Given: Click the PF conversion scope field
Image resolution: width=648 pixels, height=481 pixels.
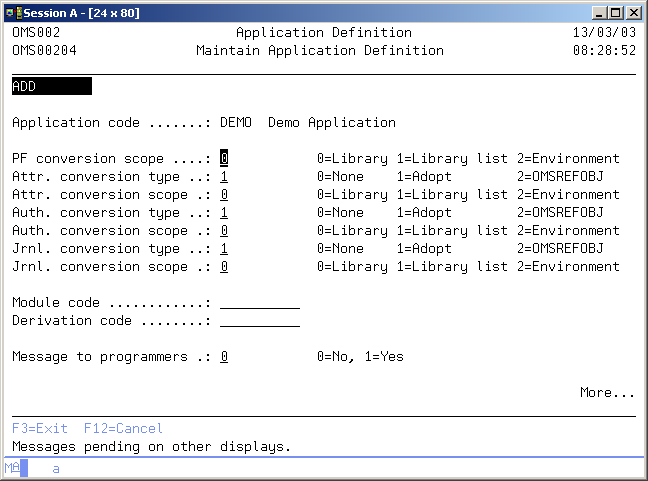Looking at the screenshot, I should point(224,159).
